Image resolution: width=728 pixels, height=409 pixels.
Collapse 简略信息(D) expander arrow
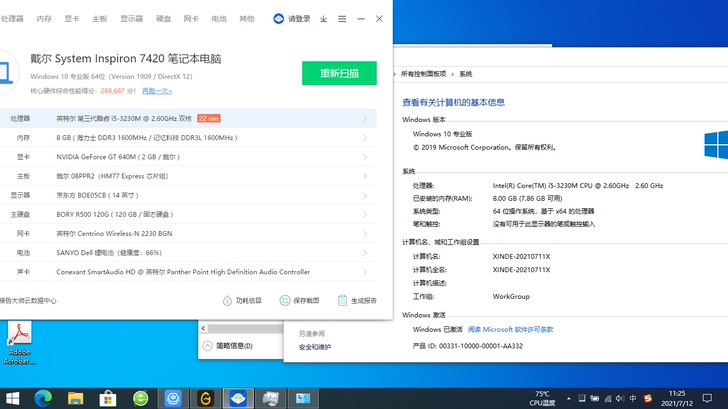click(x=208, y=346)
